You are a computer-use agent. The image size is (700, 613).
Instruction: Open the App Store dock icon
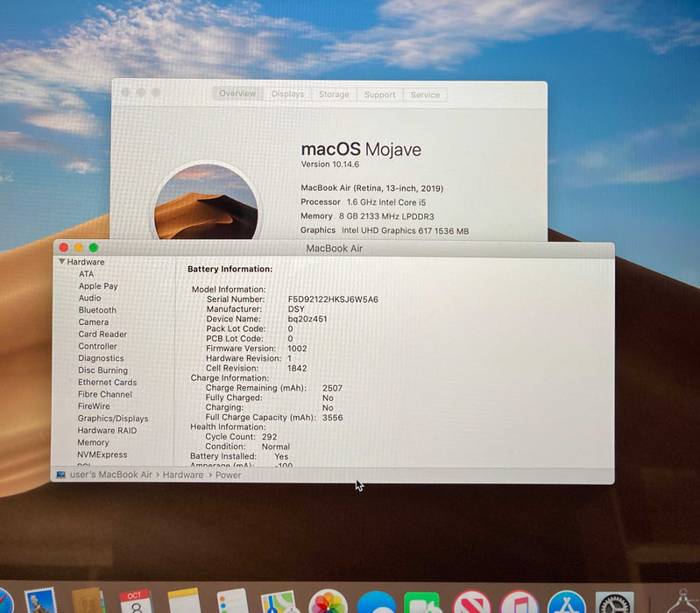click(x=566, y=602)
